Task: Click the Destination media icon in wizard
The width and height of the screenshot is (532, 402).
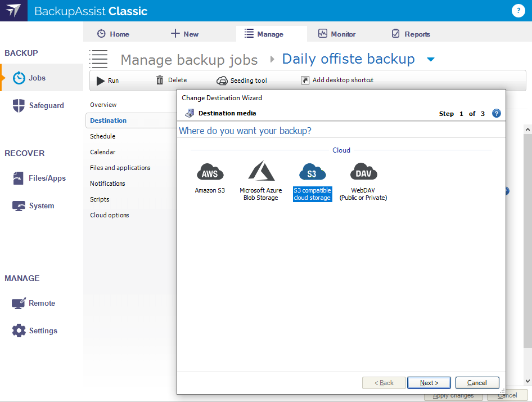Action: click(x=190, y=113)
